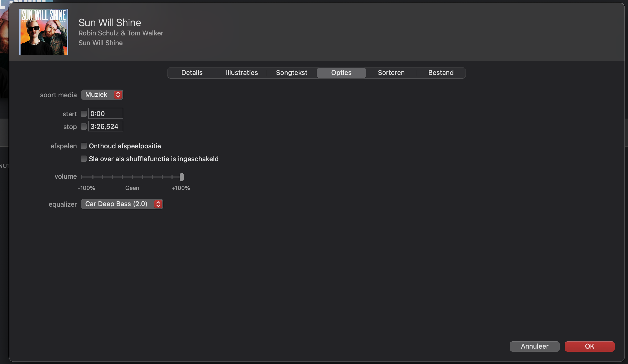628x364 pixels.
Task: Check Sla over als shufflefunctie is ingeschakeld
Action: coord(83,159)
